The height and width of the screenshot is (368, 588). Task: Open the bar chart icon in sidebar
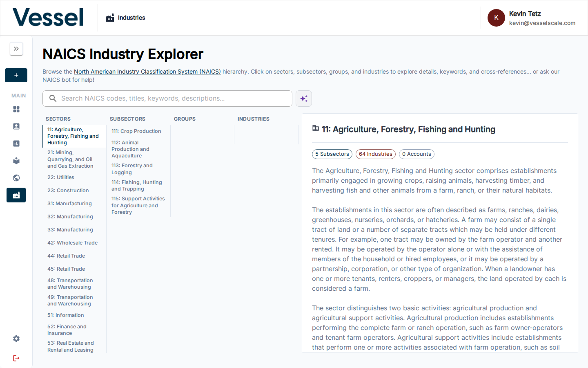[x=16, y=144]
